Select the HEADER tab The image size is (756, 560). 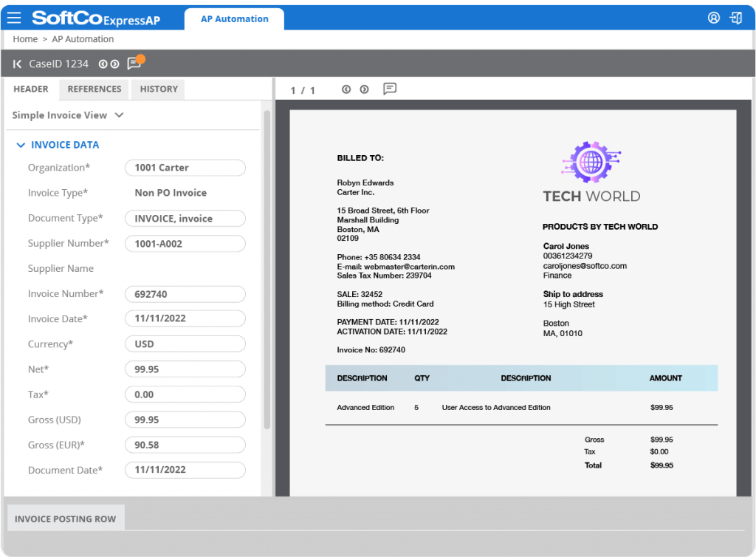(31, 89)
